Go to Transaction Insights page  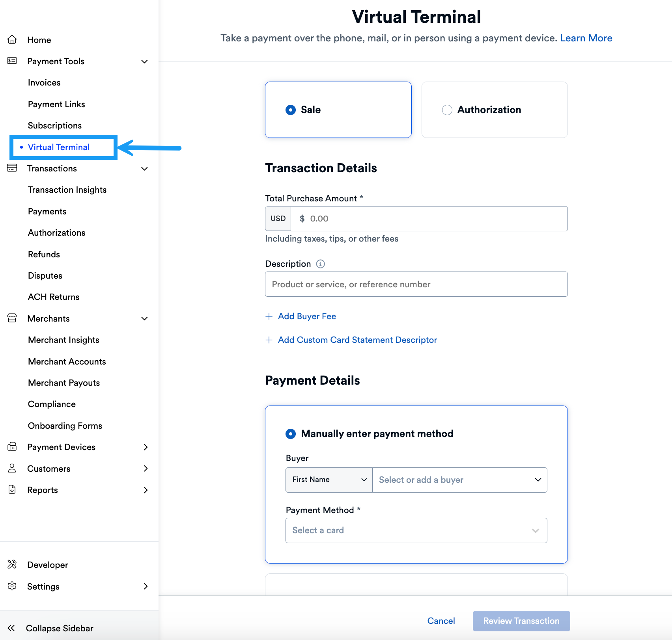point(67,190)
